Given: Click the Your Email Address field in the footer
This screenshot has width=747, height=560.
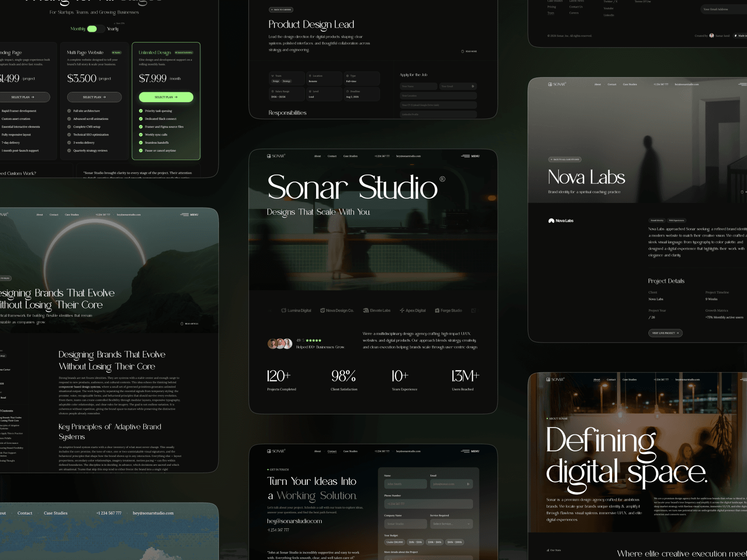Looking at the screenshot, I should 724,9.
